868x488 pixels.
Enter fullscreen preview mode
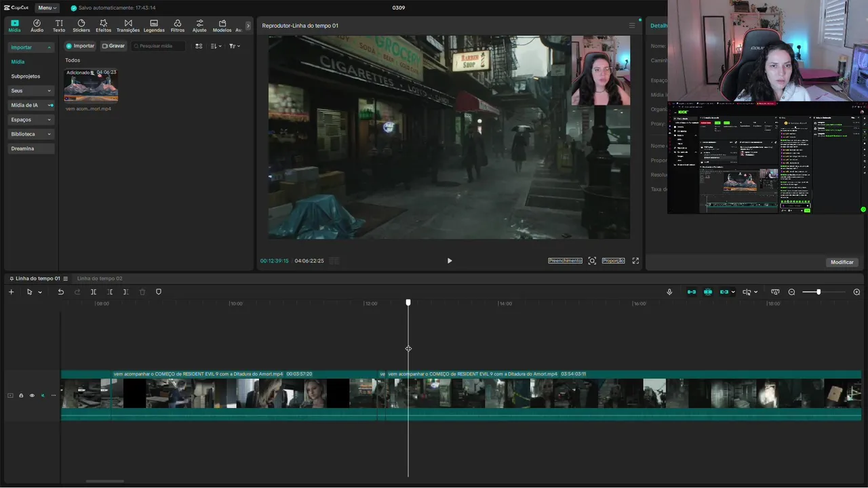pyautogui.click(x=635, y=261)
